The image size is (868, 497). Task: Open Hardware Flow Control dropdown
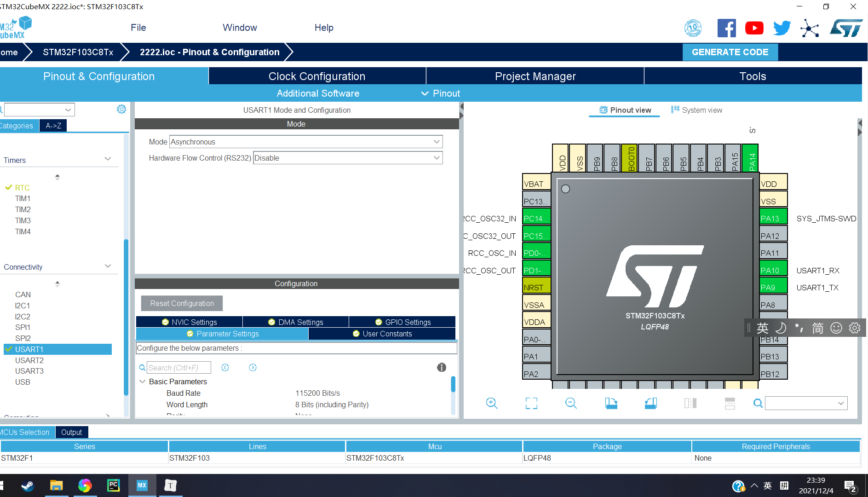[x=348, y=158]
